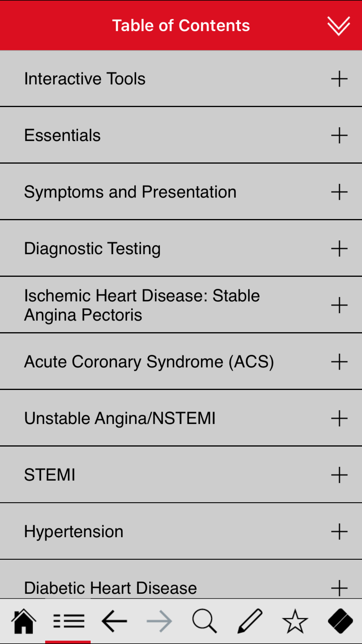This screenshot has height=644, width=362.
Task: Tap the pencil notes icon
Action: pyautogui.click(x=250, y=621)
